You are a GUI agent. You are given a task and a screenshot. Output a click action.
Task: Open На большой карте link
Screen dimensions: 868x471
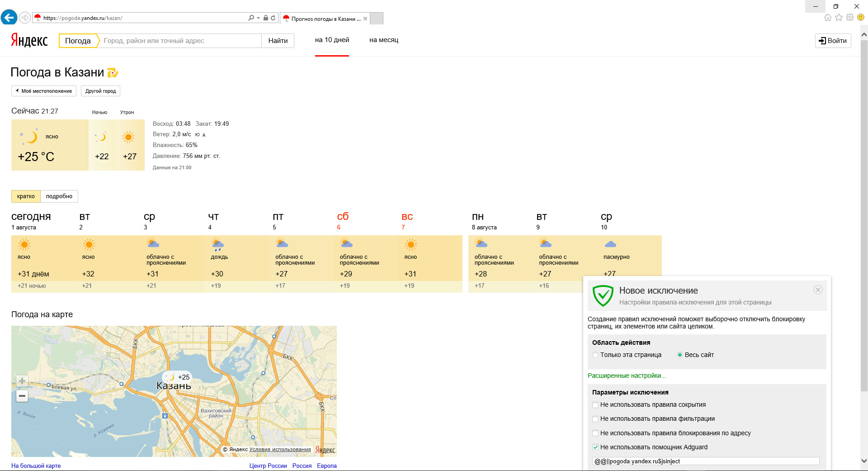[36, 466]
